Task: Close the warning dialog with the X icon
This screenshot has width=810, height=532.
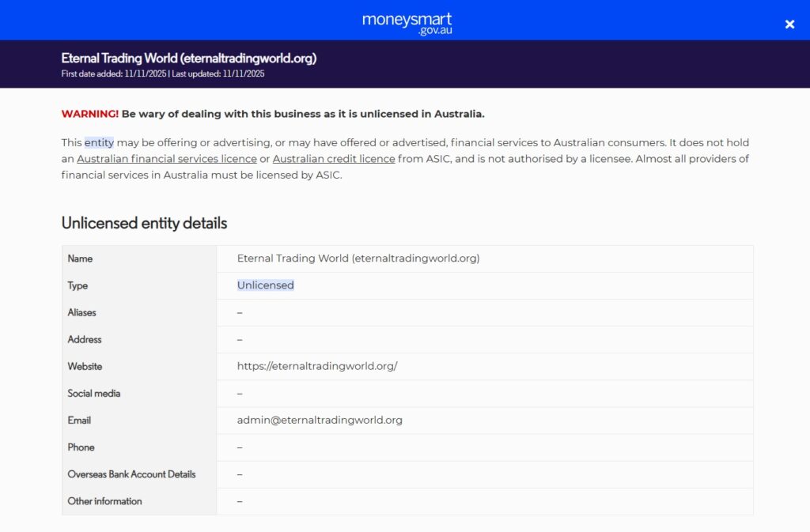Action: point(789,24)
